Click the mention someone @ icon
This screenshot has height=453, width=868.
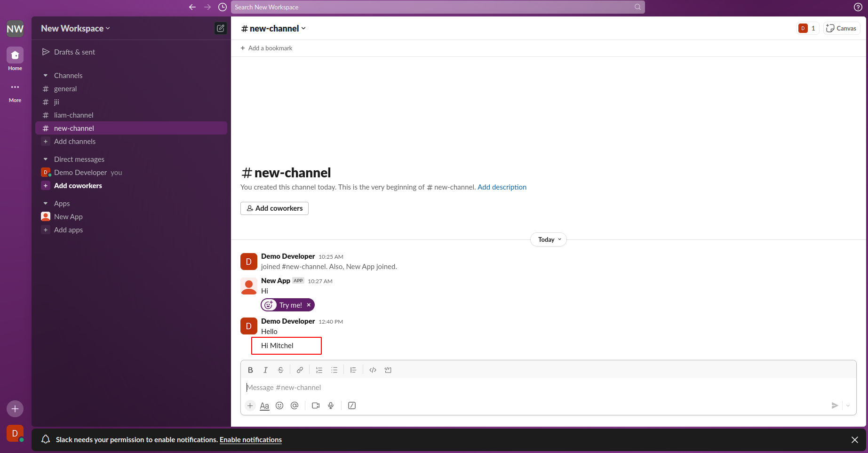[x=295, y=405]
